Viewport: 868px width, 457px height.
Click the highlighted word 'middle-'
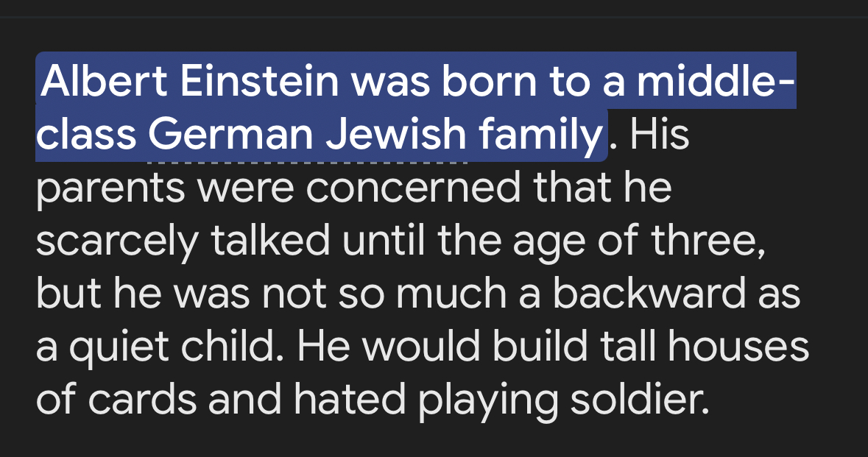click(x=716, y=81)
